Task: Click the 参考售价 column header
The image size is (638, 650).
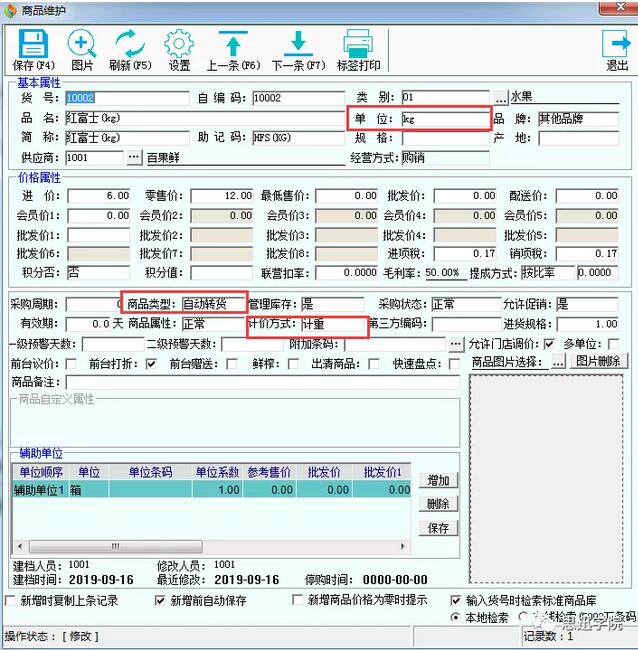Action: pos(271,472)
